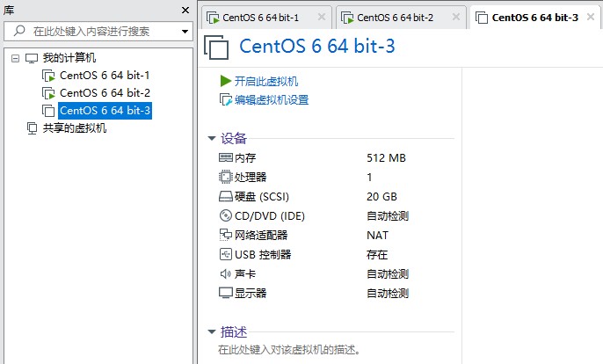Select the 声卡 sound card label
Image resolution: width=603 pixels, height=364 pixels.
click(245, 274)
